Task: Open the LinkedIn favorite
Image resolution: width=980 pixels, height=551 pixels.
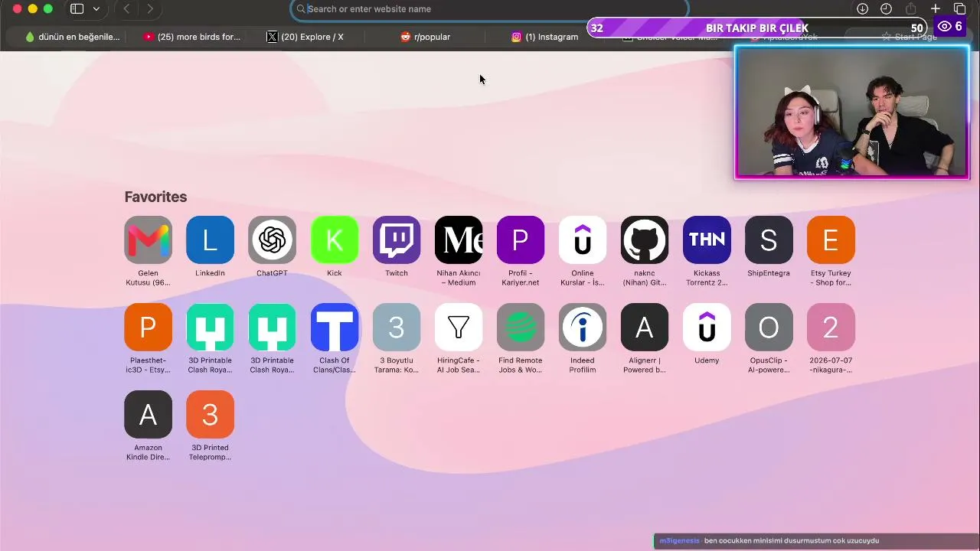Action: 210,240
